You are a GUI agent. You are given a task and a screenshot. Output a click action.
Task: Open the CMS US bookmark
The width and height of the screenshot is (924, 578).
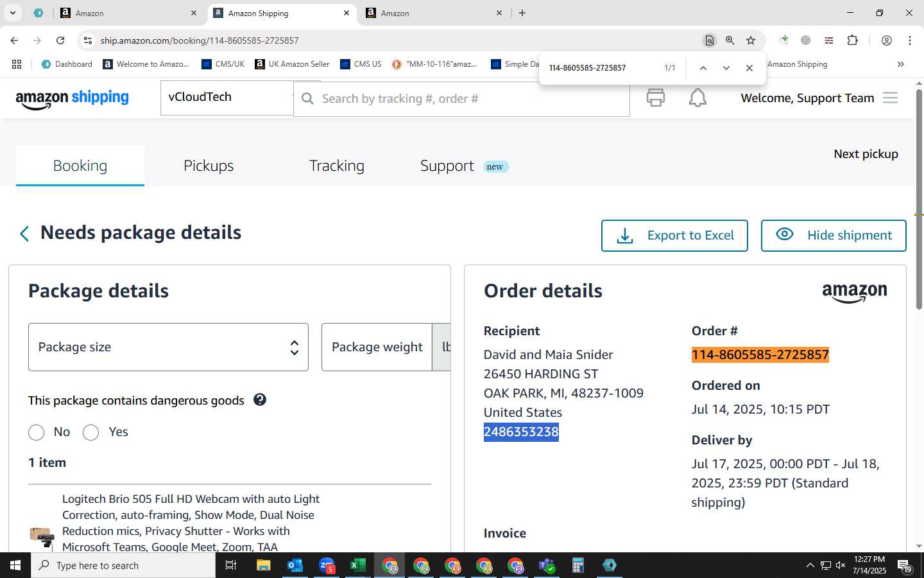pyautogui.click(x=361, y=64)
